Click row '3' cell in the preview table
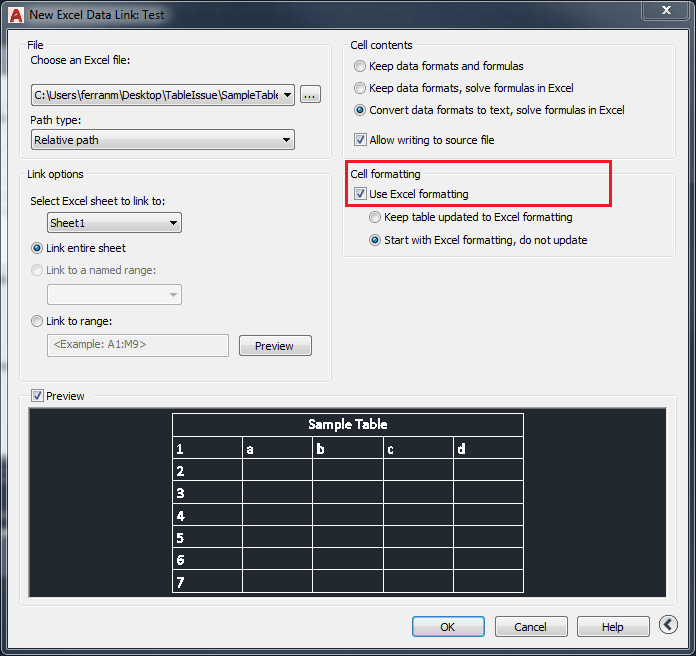 pyautogui.click(x=207, y=492)
